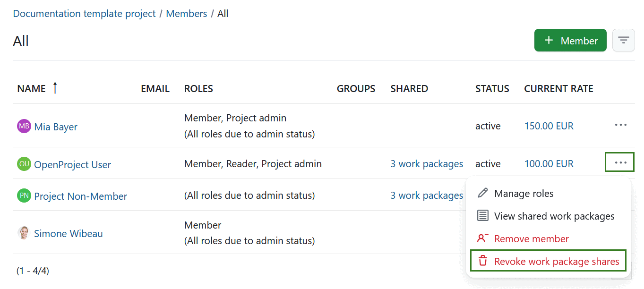Click the remove-person icon beside Remove member

tap(482, 238)
